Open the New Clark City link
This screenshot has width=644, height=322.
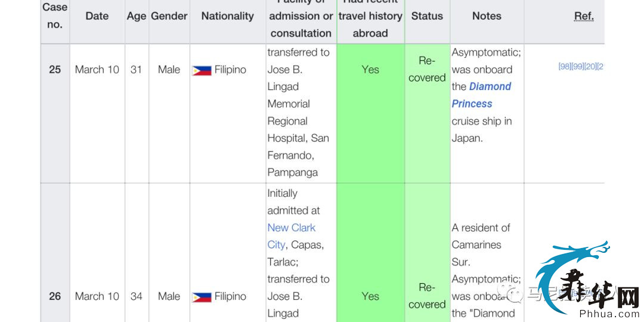[x=291, y=236]
